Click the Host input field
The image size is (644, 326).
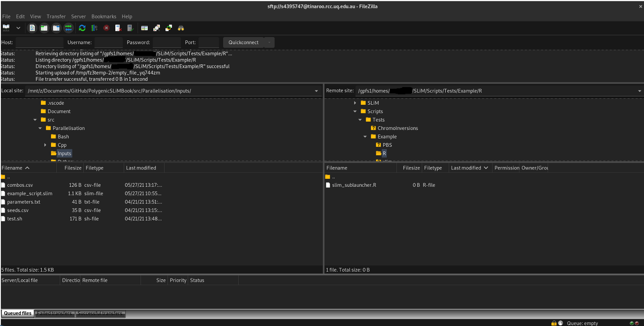point(39,42)
